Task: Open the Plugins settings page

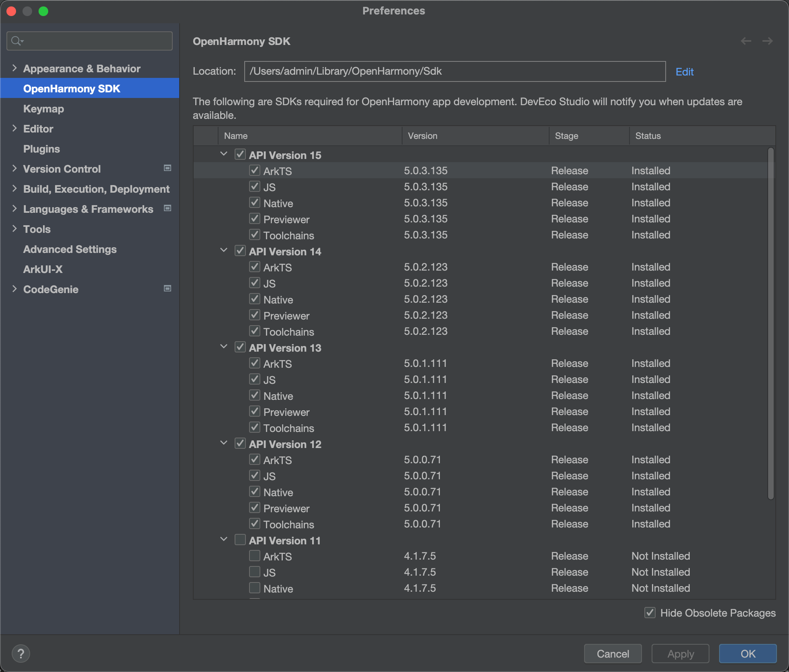Action: pos(41,149)
